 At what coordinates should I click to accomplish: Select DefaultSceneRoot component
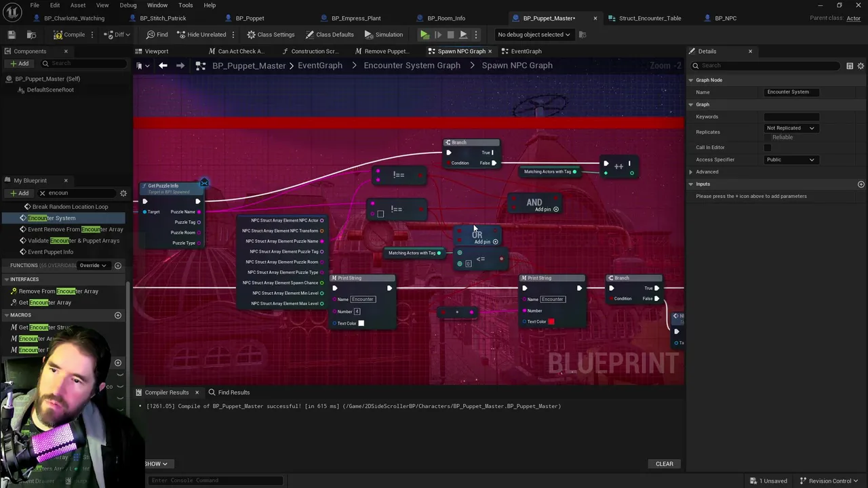point(50,89)
